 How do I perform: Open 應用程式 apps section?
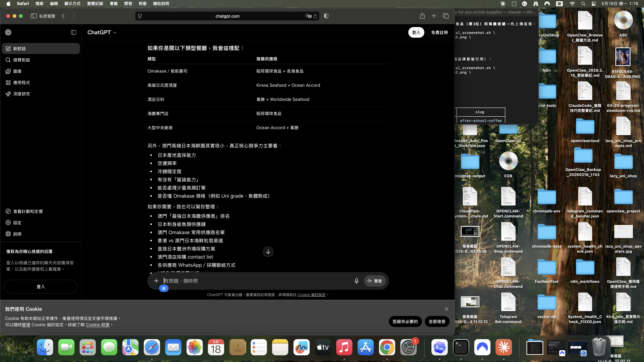[41, 82]
